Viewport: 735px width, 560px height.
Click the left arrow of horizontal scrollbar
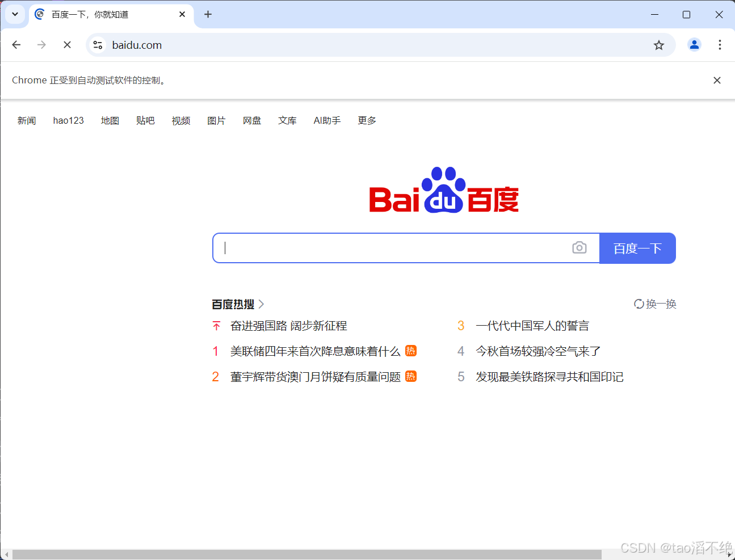pyautogui.click(x=6, y=555)
